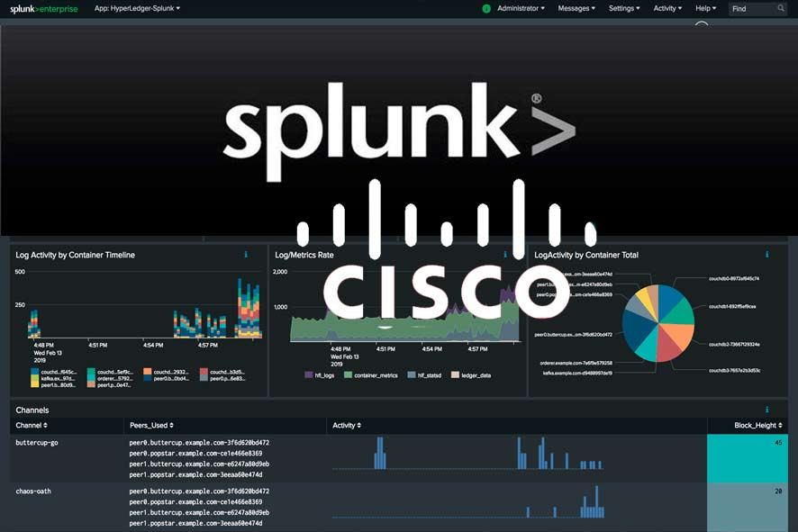
Task: Click couchdb0-8972af645c74 pie label
Action: [734, 278]
